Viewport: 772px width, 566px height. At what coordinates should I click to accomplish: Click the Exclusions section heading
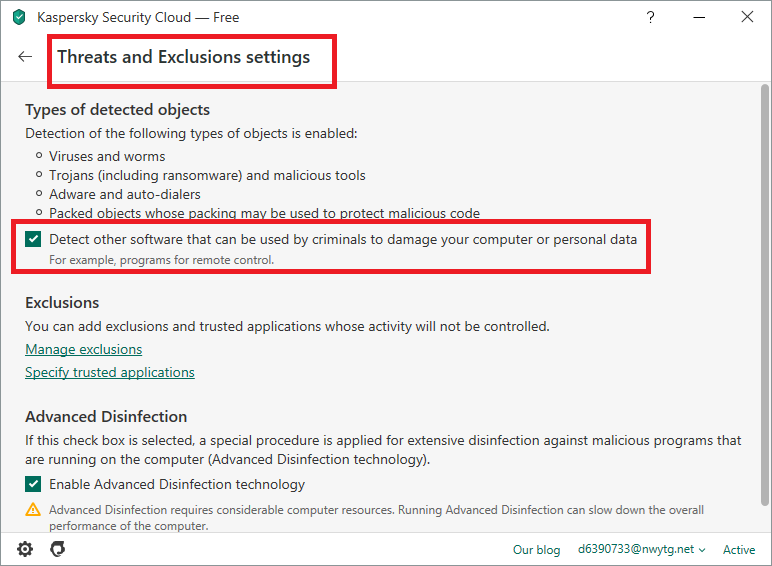point(62,302)
